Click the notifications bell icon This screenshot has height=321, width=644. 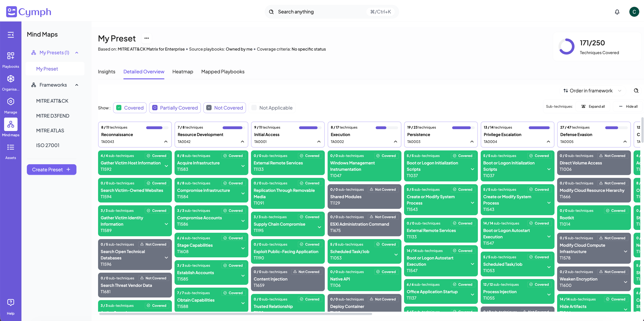pyautogui.click(x=617, y=12)
